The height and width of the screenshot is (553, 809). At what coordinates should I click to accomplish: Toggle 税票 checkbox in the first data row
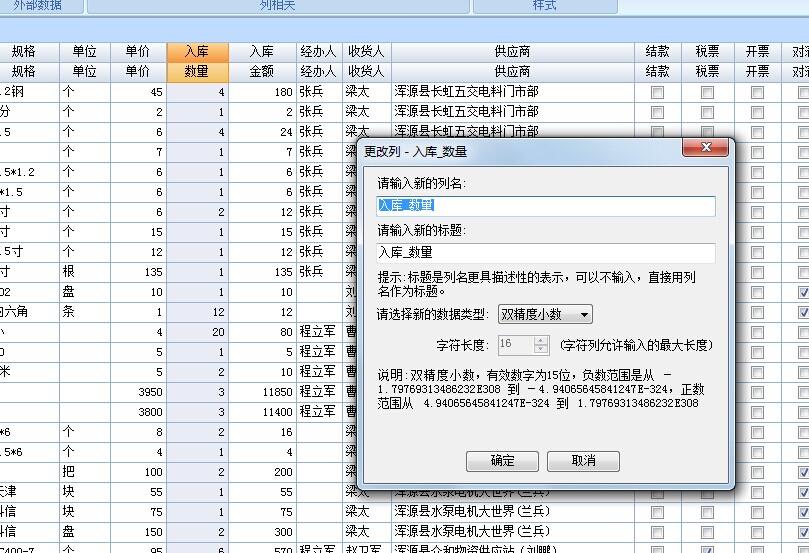pos(707,92)
